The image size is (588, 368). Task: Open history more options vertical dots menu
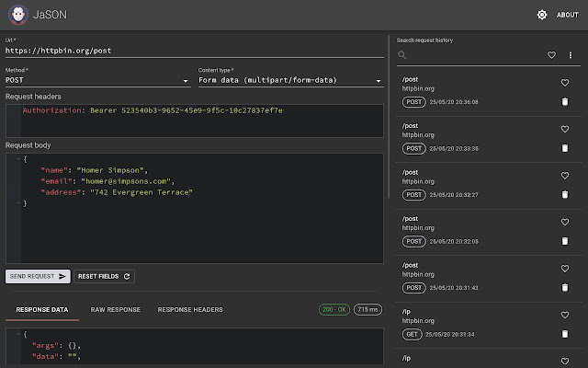570,55
